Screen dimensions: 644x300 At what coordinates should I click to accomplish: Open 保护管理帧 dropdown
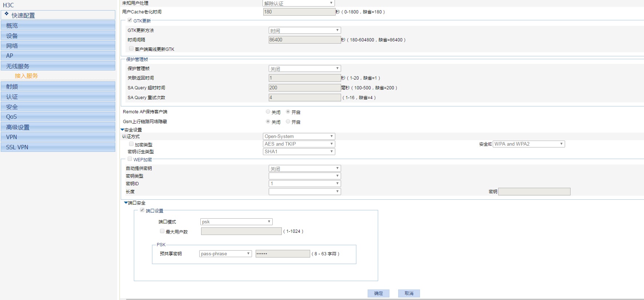(x=305, y=68)
